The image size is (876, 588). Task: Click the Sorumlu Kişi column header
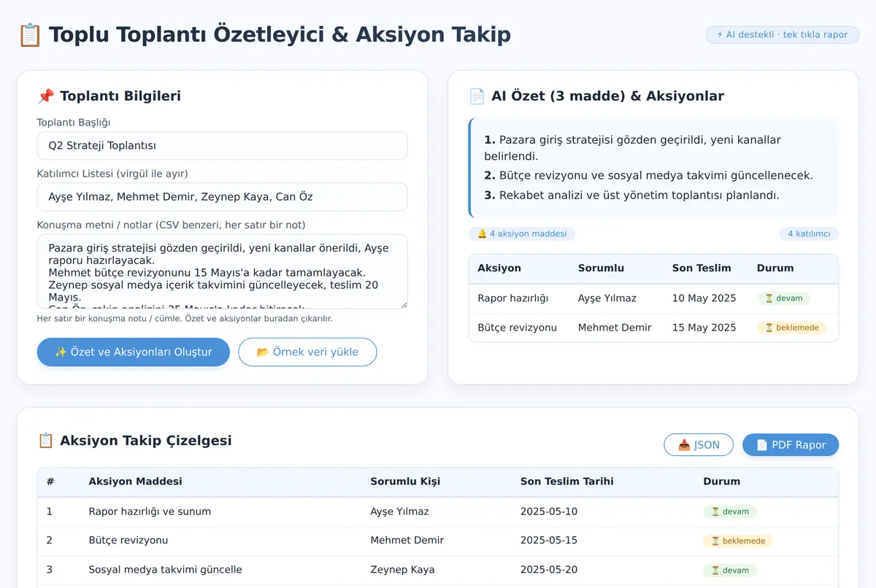tap(405, 481)
